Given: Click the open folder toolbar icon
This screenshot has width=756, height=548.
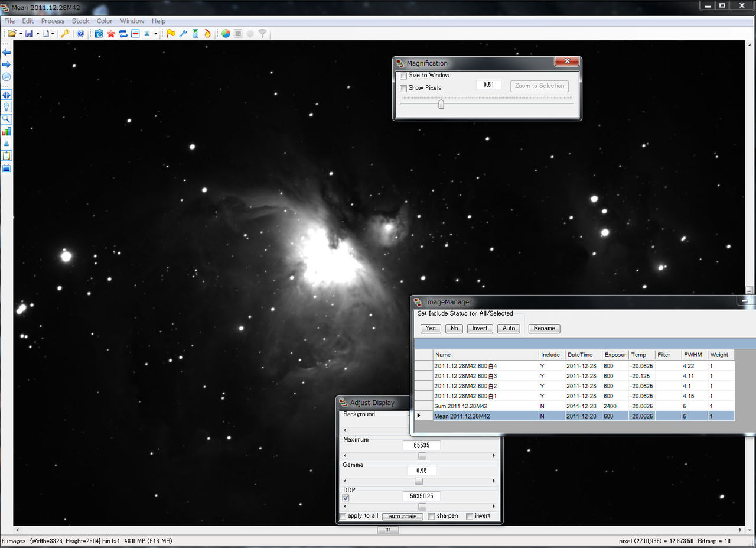Looking at the screenshot, I should coord(11,34).
